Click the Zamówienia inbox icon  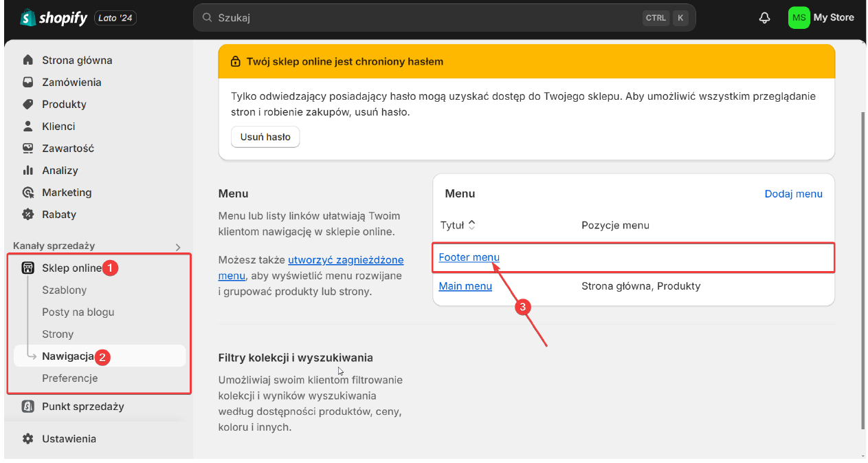[x=28, y=82]
